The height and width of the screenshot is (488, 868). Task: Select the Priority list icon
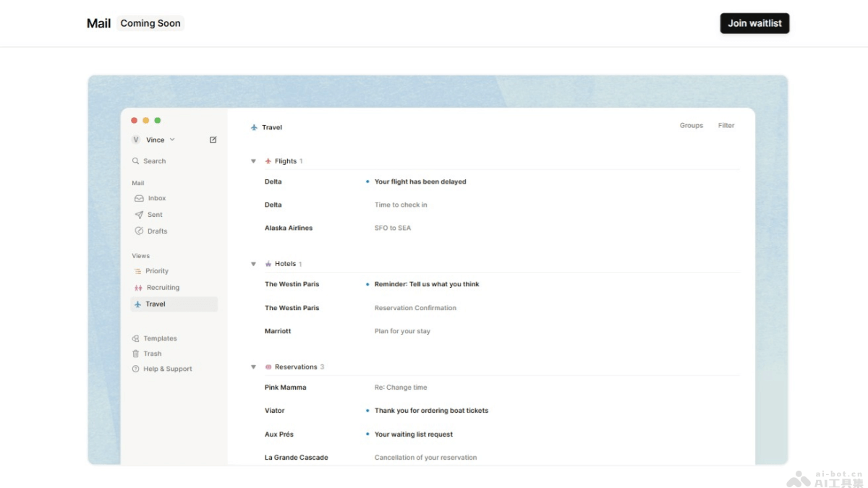pyautogui.click(x=137, y=270)
